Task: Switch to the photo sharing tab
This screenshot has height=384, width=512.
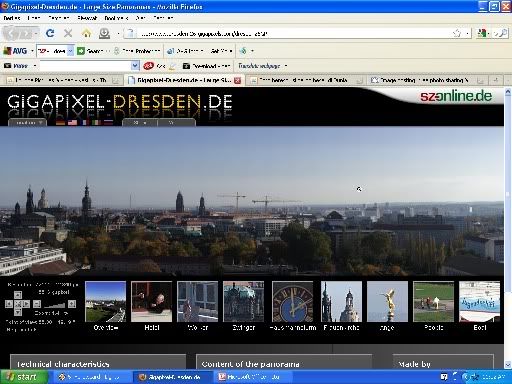Action: tap(426, 80)
